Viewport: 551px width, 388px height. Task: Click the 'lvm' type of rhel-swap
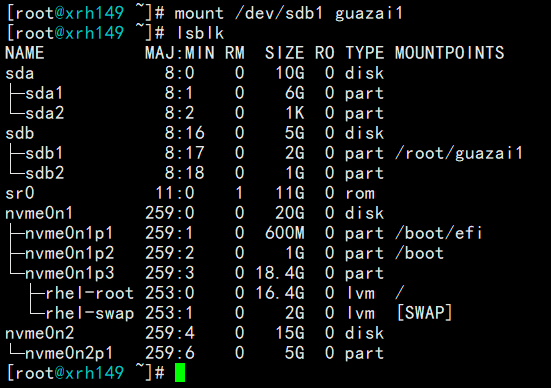coord(360,313)
